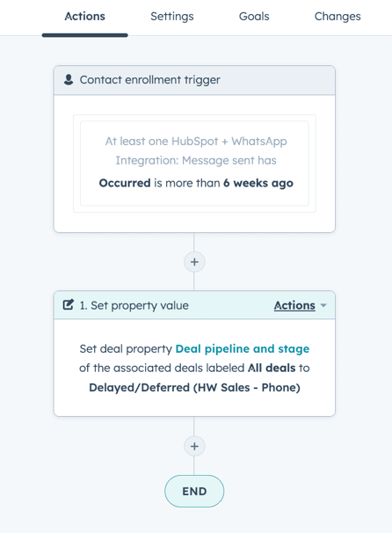Select the END node
Screen dimensions: 392x533
pyautogui.click(x=194, y=491)
